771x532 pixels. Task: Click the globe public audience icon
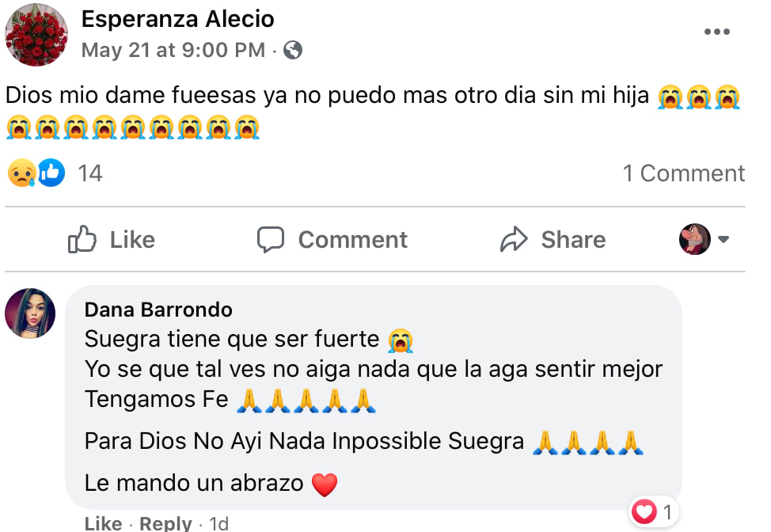tap(292, 51)
